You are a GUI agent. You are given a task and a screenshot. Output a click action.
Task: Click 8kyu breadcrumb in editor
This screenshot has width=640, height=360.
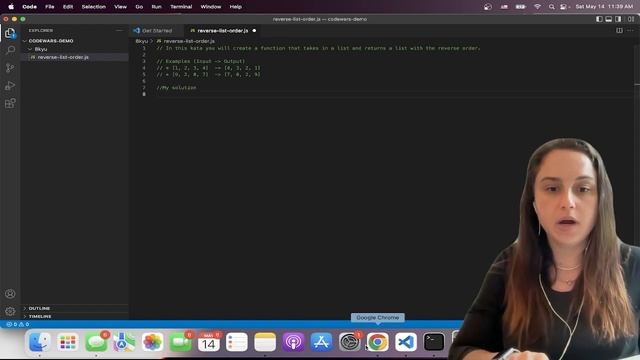(x=141, y=41)
